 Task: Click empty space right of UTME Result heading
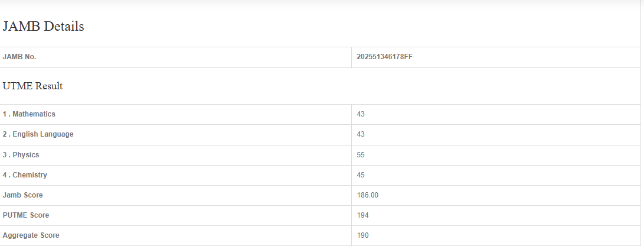pyautogui.click(x=354, y=86)
